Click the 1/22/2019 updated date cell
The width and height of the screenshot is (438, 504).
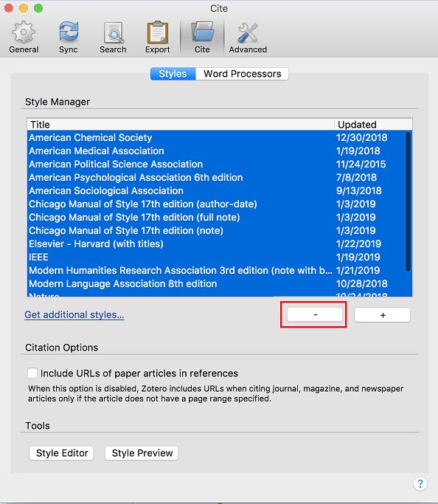358,244
